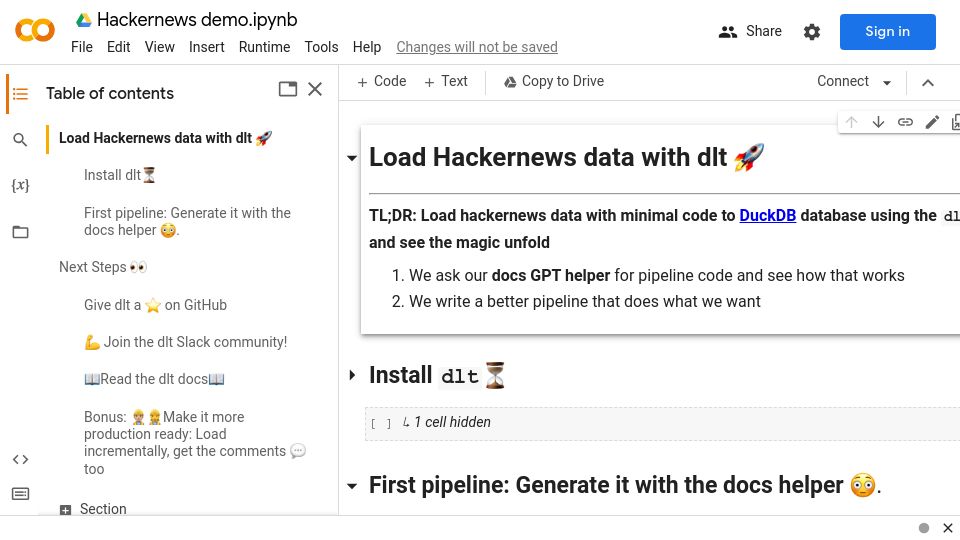Screen dimensions: 960x540
Task: Open the Connect dropdown arrow
Action: coord(887,83)
